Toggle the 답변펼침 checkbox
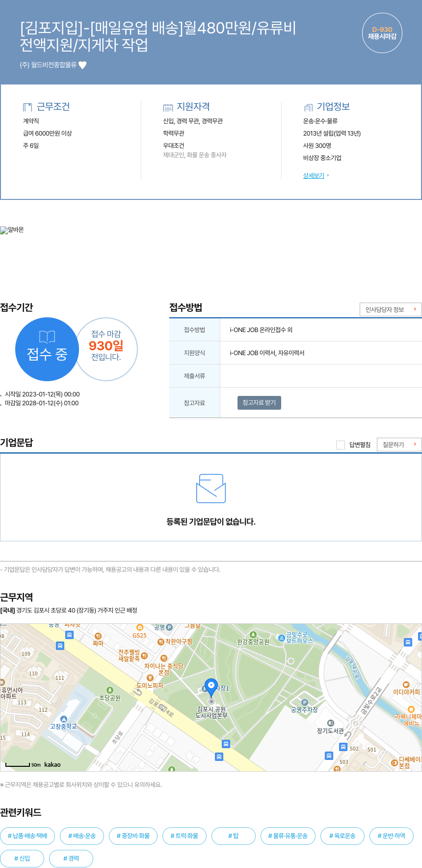Viewport: 422px width, 868px height. (341, 445)
